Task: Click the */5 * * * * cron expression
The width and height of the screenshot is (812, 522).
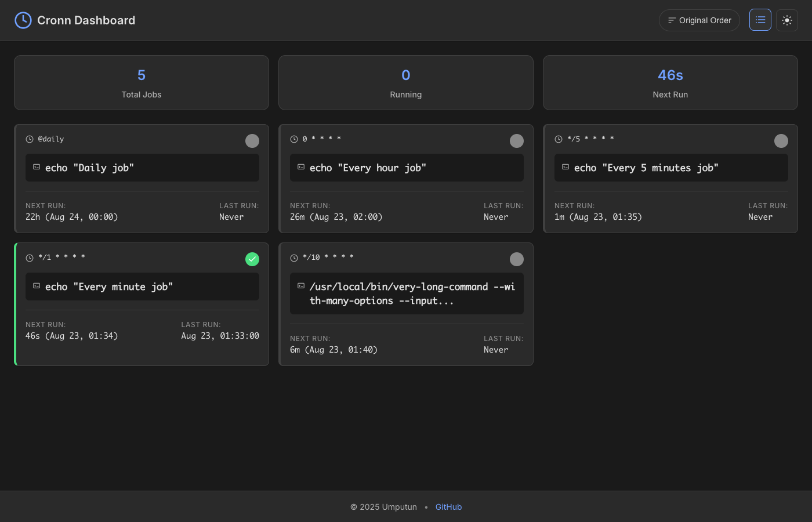Action: click(x=590, y=139)
